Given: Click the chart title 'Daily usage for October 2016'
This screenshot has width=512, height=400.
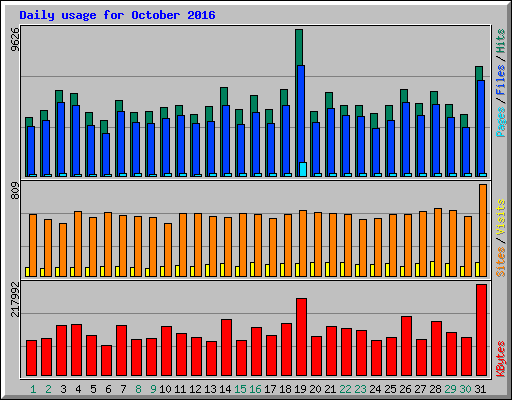Looking at the screenshot, I should [117, 15].
